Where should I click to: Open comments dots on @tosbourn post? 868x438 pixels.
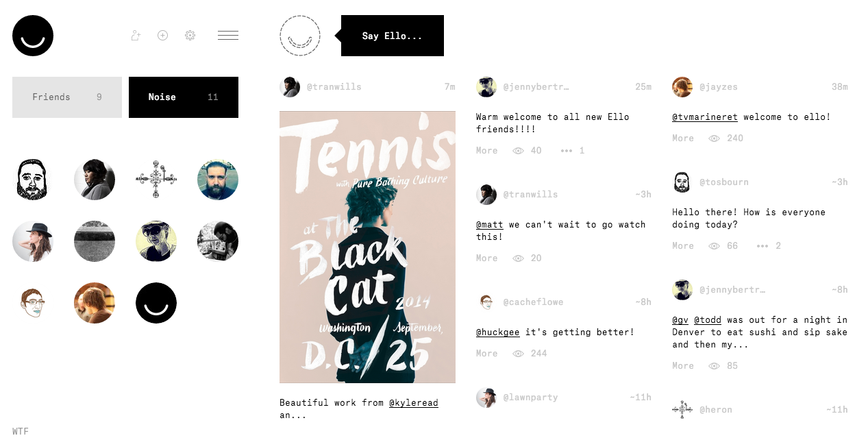762,246
